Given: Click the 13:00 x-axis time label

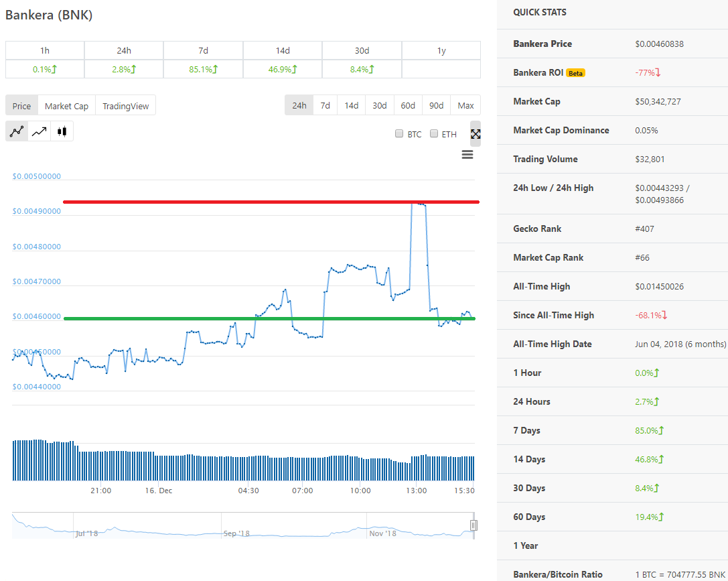Looking at the screenshot, I should coord(417,491).
